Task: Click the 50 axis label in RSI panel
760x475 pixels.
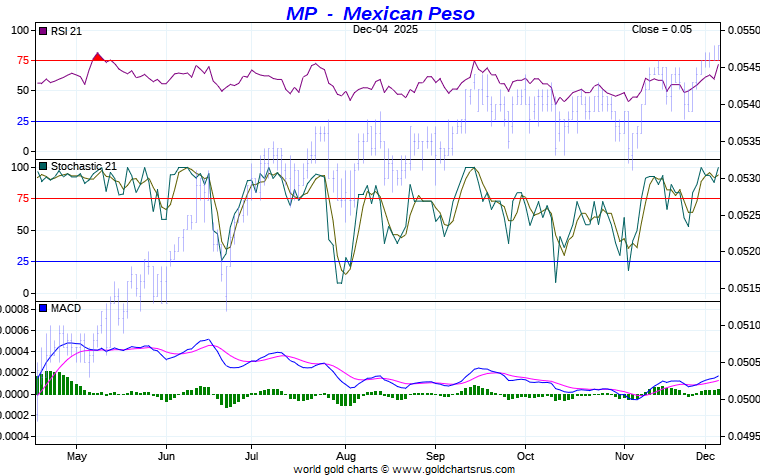Action: coord(23,91)
